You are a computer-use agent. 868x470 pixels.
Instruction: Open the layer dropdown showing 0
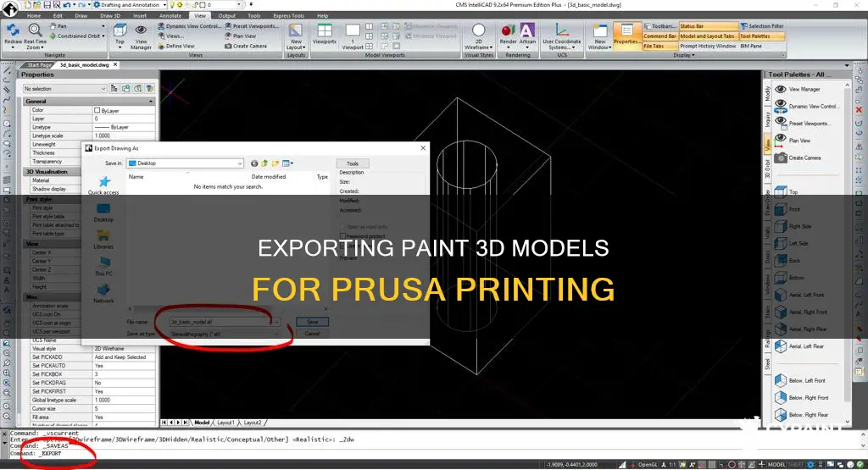click(x=239, y=5)
